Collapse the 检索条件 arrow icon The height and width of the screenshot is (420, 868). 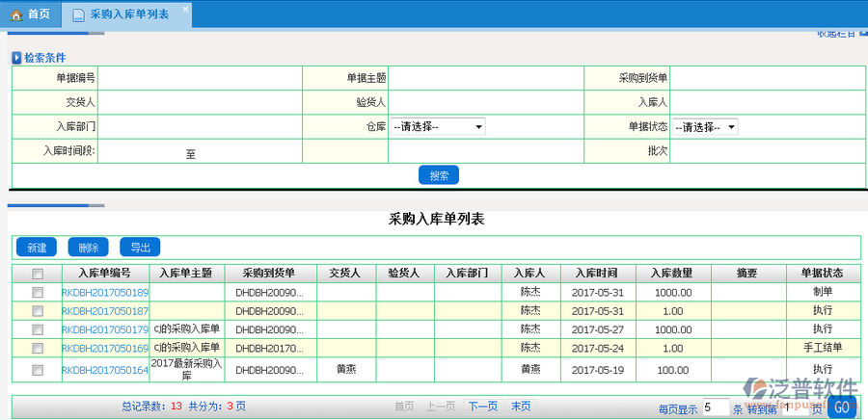click(x=16, y=58)
